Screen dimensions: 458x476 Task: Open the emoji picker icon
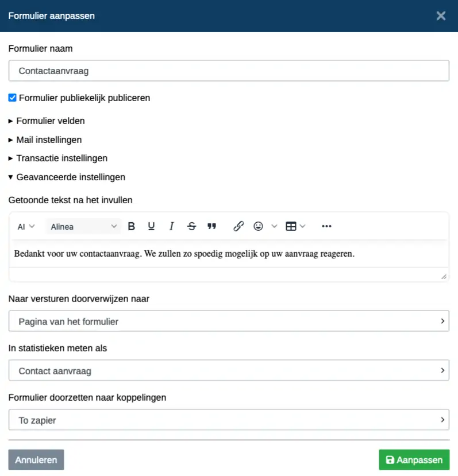[259, 226]
